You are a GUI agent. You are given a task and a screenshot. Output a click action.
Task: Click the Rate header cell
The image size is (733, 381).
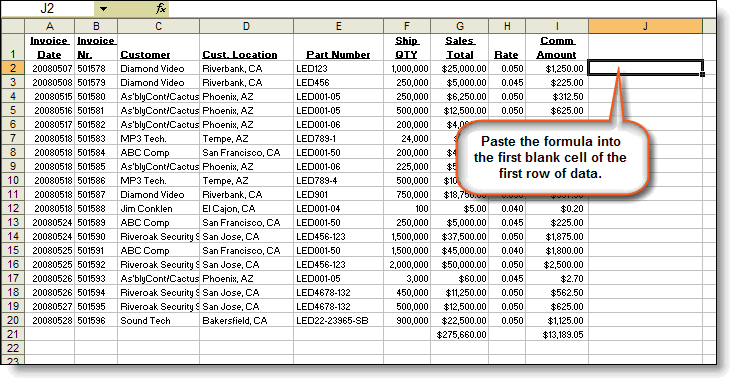[507, 47]
